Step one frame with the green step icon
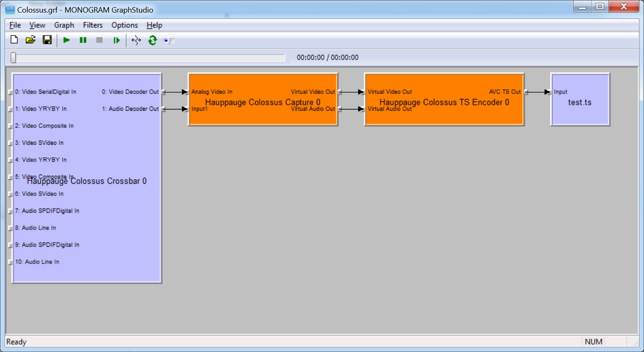Screen dimensions: 644x352 click(116, 40)
